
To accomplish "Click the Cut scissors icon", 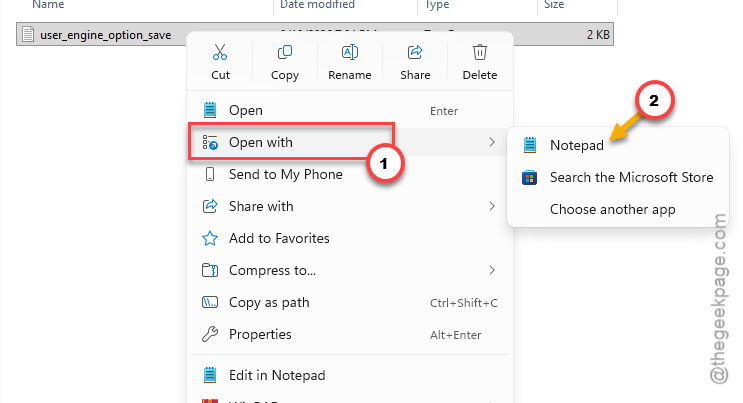I will click(x=220, y=52).
